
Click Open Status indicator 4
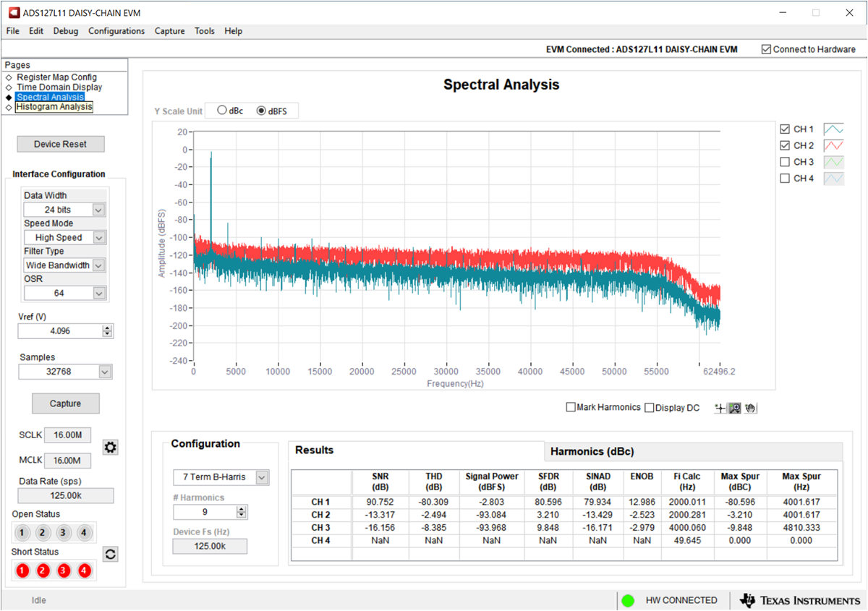84,533
